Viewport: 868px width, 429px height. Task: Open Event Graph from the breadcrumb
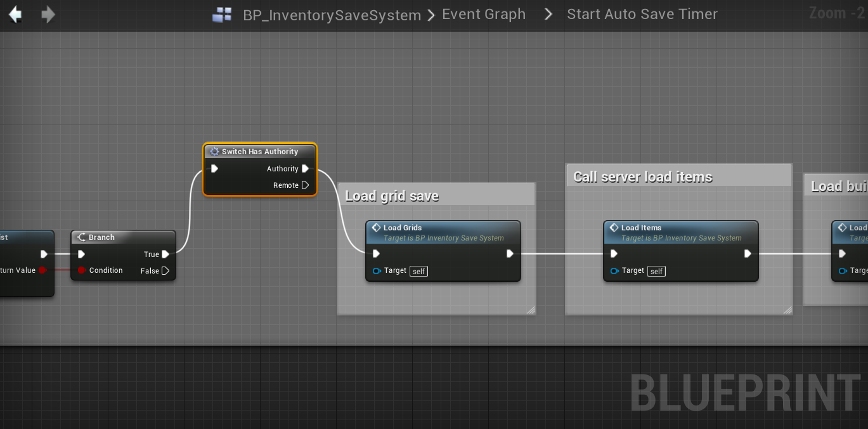tap(484, 15)
